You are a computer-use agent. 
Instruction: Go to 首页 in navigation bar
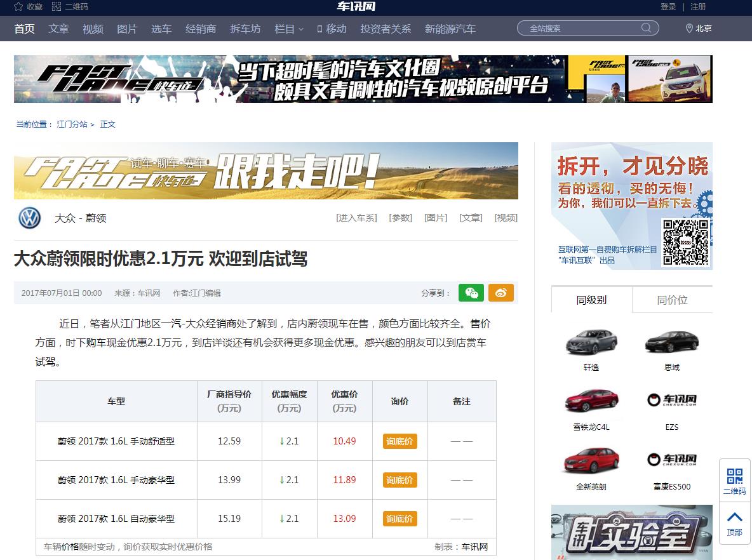pyautogui.click(x=25, y=29)
